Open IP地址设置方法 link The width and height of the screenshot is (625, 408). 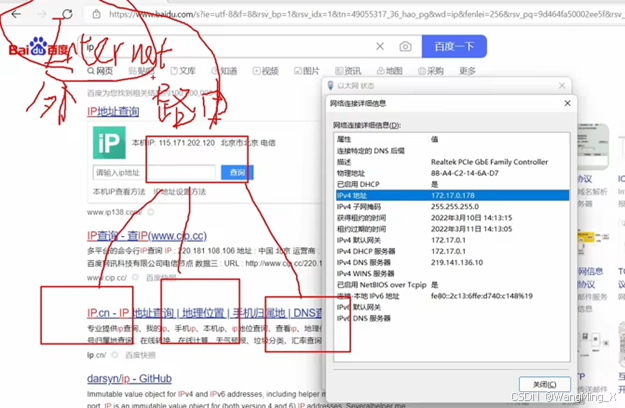180,192
